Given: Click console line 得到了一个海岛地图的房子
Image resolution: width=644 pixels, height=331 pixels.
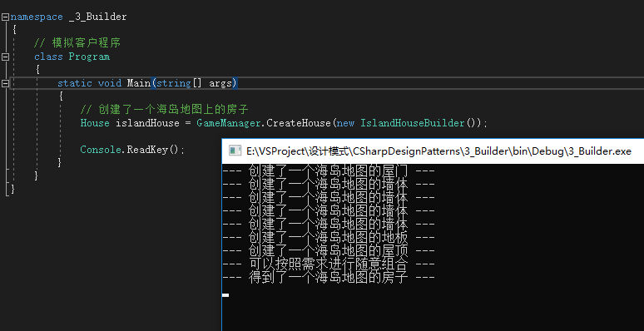Looking at the screenshot, I should click(x=328, y=278).
